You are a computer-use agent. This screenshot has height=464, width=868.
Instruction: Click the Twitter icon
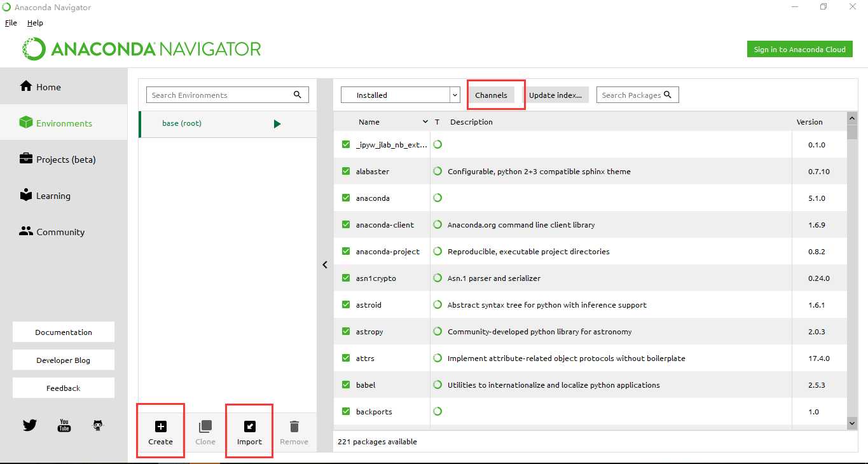[x=29, y=425]
